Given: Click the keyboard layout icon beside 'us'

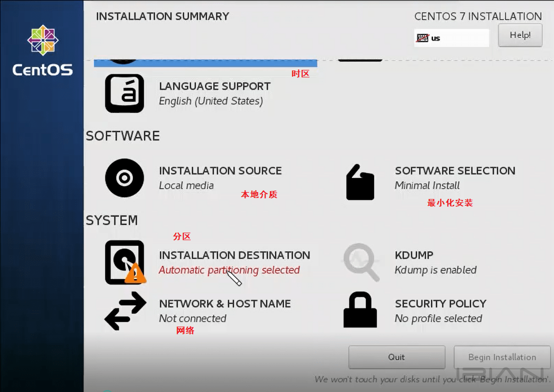Looking at the screenshot, I should 422,38.
